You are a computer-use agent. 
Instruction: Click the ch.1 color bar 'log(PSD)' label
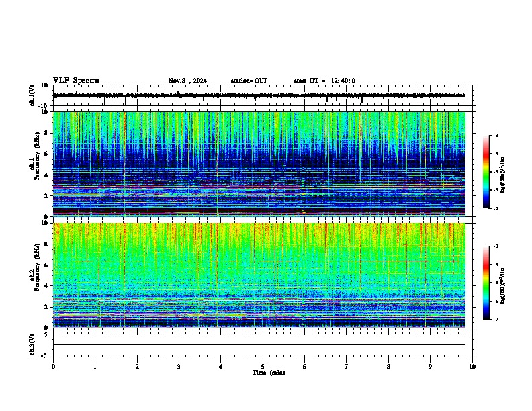click(503, 175)
